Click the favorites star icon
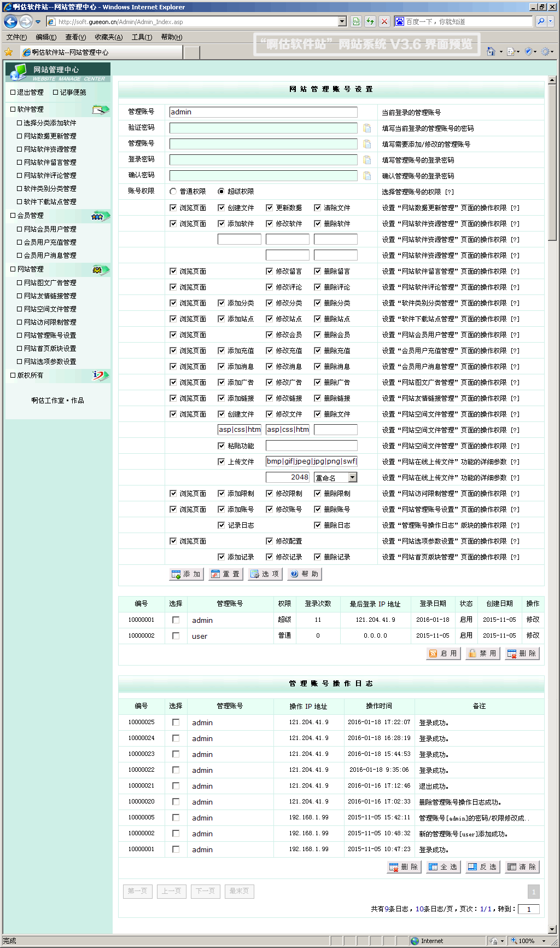560x948 pixels. 8,52
